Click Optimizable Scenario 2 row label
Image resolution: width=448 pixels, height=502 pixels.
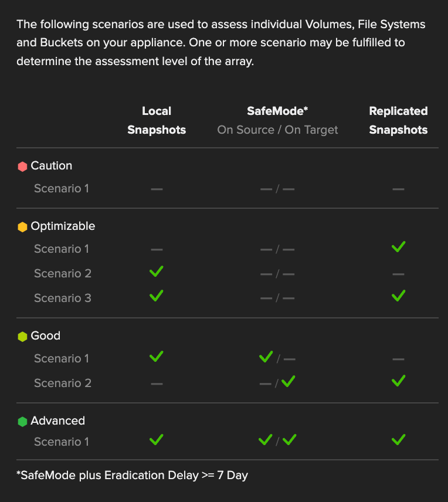tap(63, 273)
